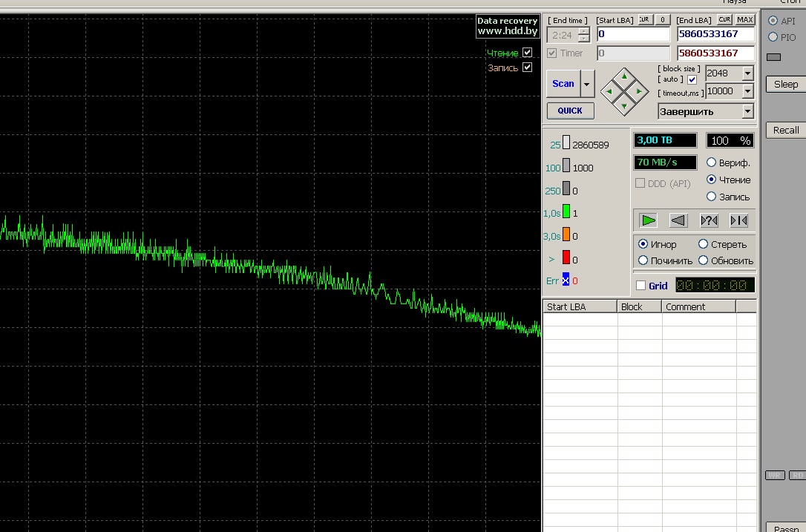Open the Scan button dropdown arrow
The image size is (806, 532).
tap(588, 84)
